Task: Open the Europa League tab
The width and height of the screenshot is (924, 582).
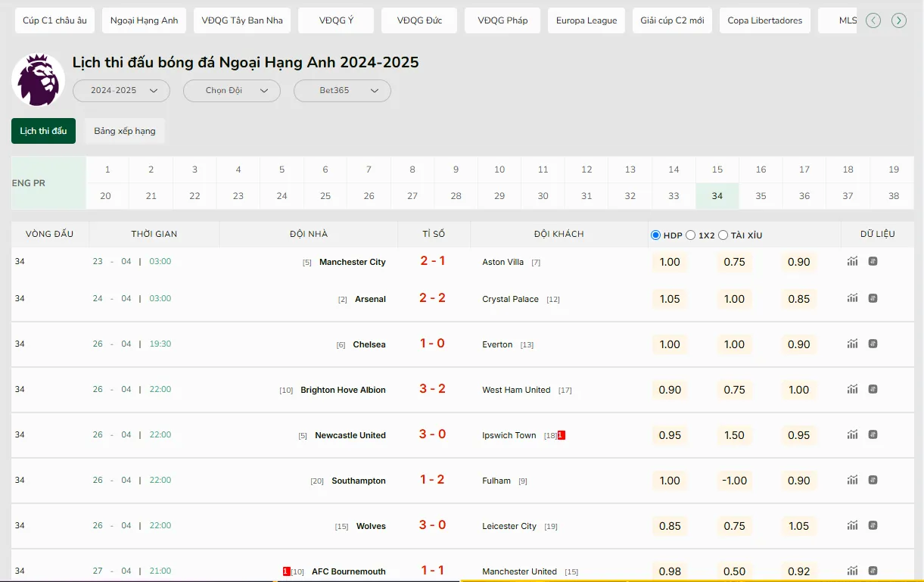Action: click(x=586, y=20)
